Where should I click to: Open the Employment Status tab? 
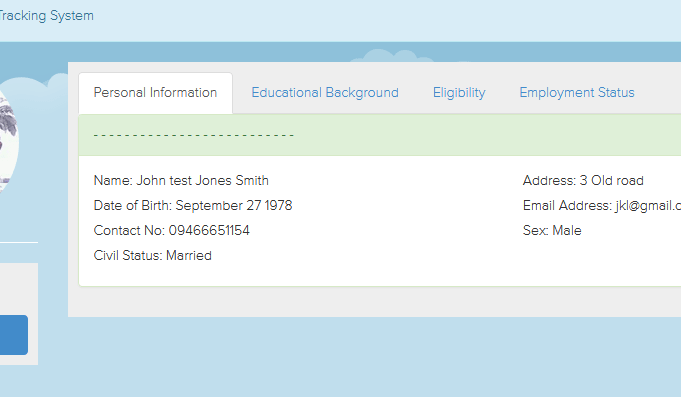(x=577, y=93)
